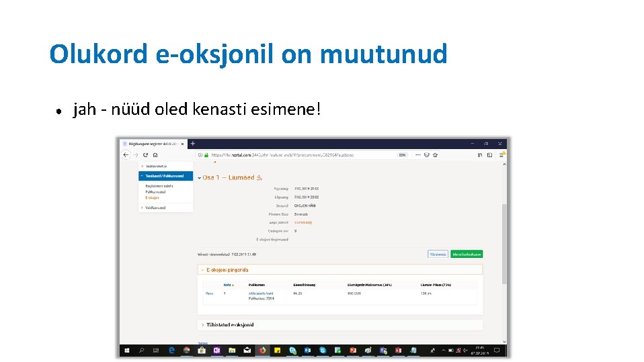
Task: Click the orange remaining time value
Action: (303, 222)
